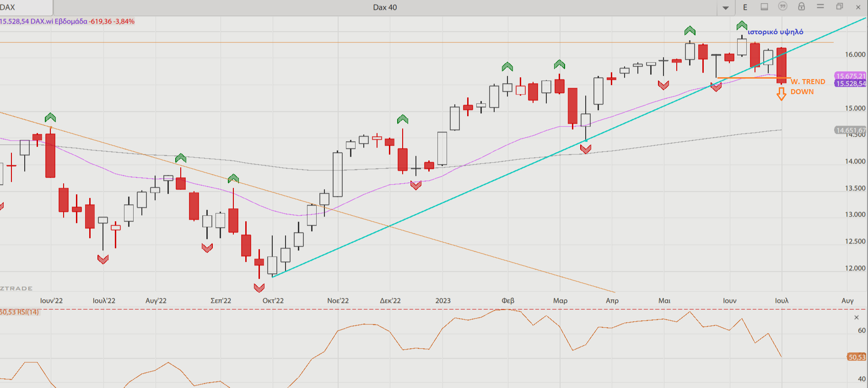Close the RSI(14) indicator panel

click(857, 317)
